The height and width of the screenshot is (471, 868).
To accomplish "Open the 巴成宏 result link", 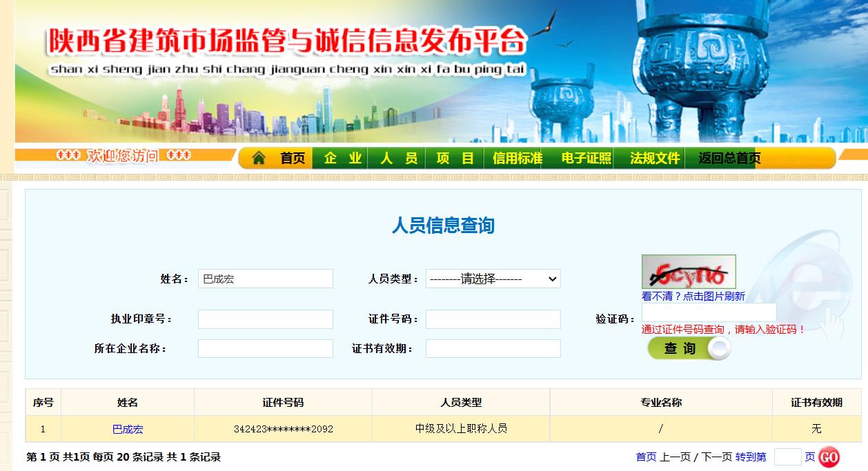I will (128, 429).
